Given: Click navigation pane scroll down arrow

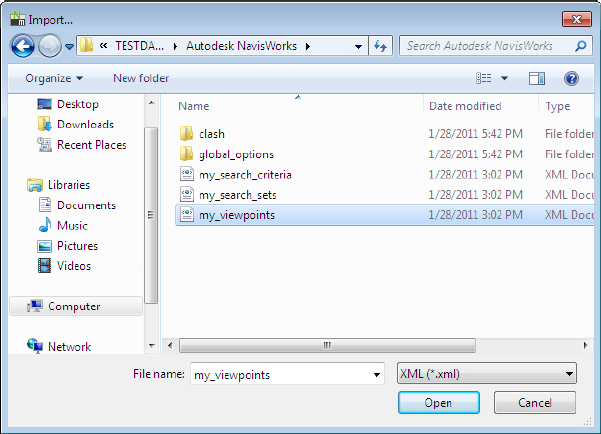Looking at the screenshot, I should 151,346.
